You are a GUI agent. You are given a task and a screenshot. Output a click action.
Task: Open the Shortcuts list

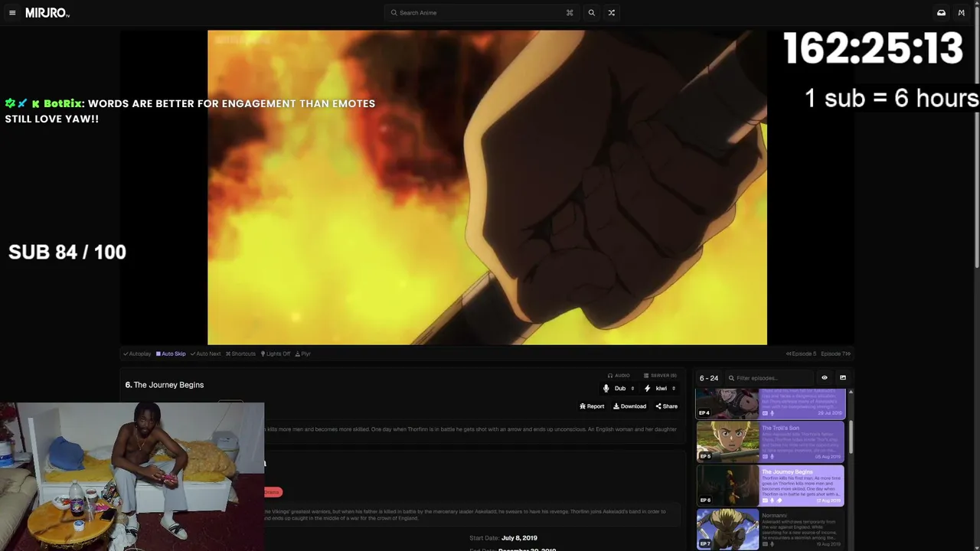click(240, 354)
